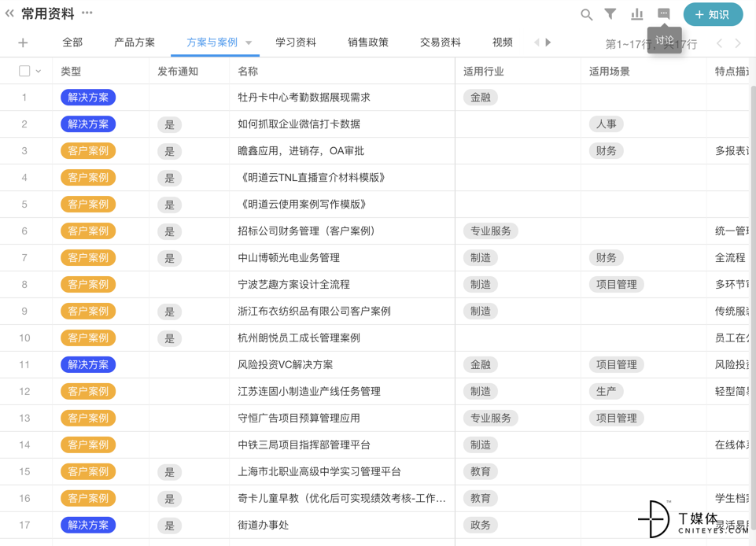Click the 适用行业 column header
The width and height of the screenshot is (756, 546).
(x=484, y=72)
